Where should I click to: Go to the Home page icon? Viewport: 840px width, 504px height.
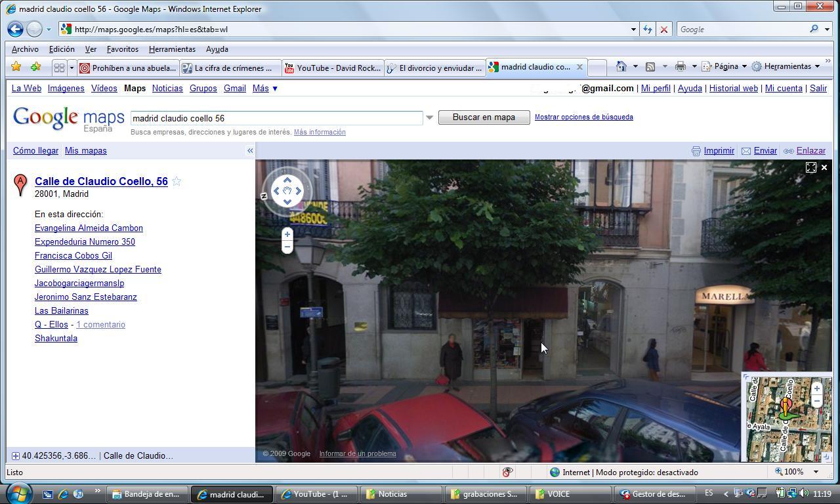[x=621, y=66]
